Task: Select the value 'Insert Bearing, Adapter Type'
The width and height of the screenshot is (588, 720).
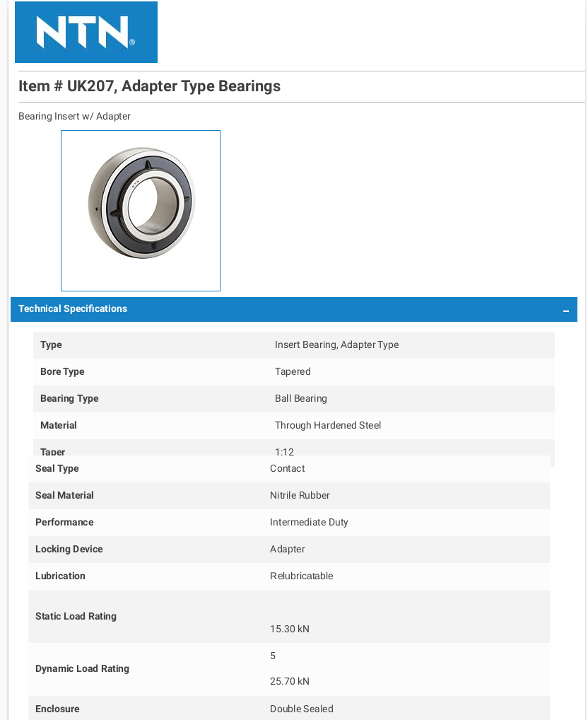Action: coord(336,345)
